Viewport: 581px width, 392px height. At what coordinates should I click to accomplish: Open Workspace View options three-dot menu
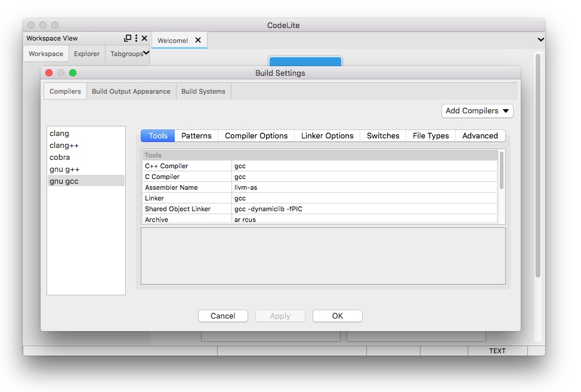click(137, 38)
